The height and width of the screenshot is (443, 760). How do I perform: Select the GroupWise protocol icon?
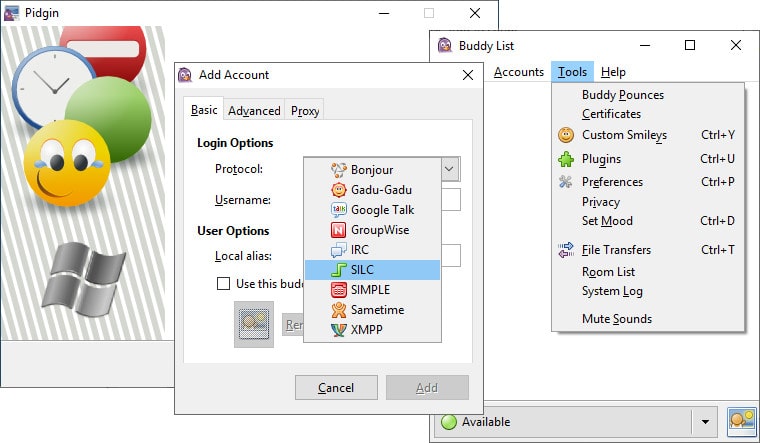pyautogui.click(x=339, y=229)
